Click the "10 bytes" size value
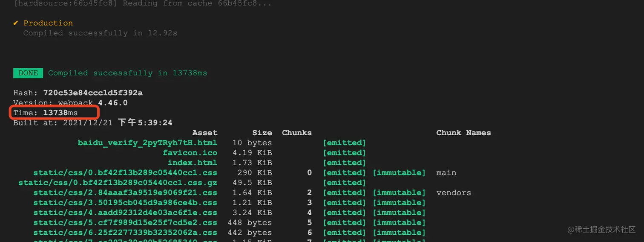Image resolution: width=644 pixels, height=242 pixels. pyautogui.click(x=252, y=143)
